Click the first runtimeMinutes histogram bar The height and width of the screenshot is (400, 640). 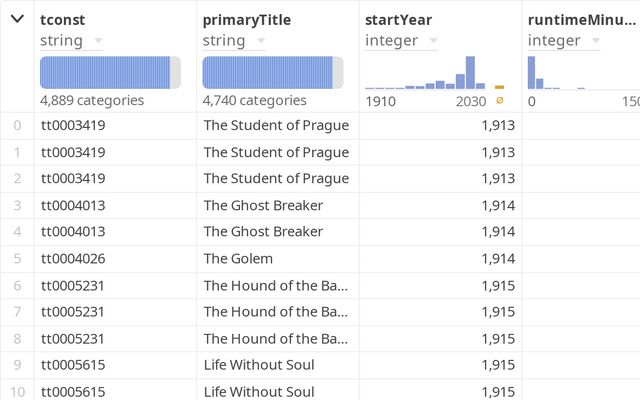(532, 73)
